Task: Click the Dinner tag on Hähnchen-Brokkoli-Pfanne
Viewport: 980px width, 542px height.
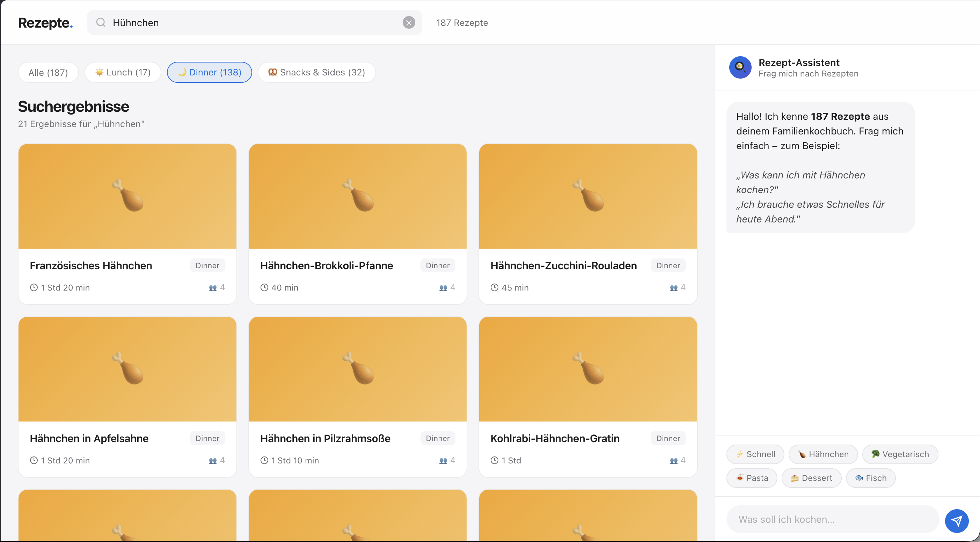Action: click(438, 265)
